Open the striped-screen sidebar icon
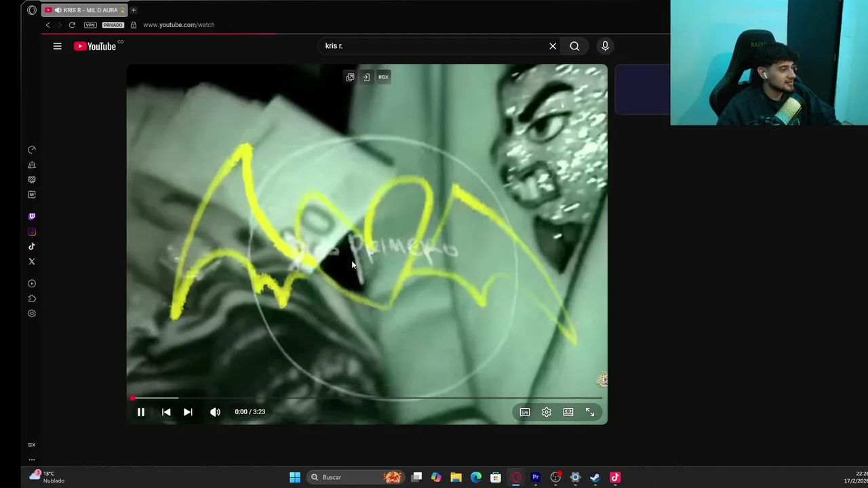The width and height of the screenshot is (868, 488). click(x=32, y=180)
